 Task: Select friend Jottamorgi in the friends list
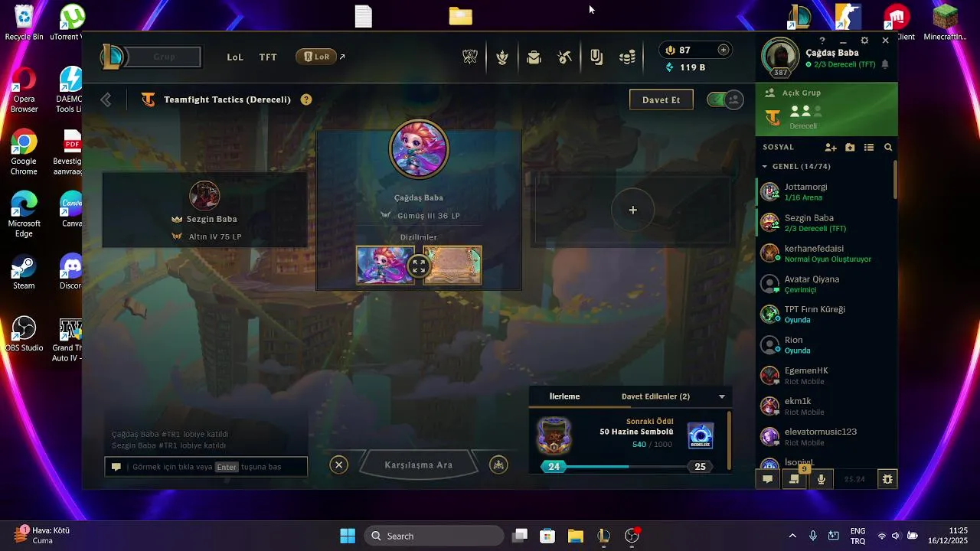pyautogui.click(x=825, y=192)
